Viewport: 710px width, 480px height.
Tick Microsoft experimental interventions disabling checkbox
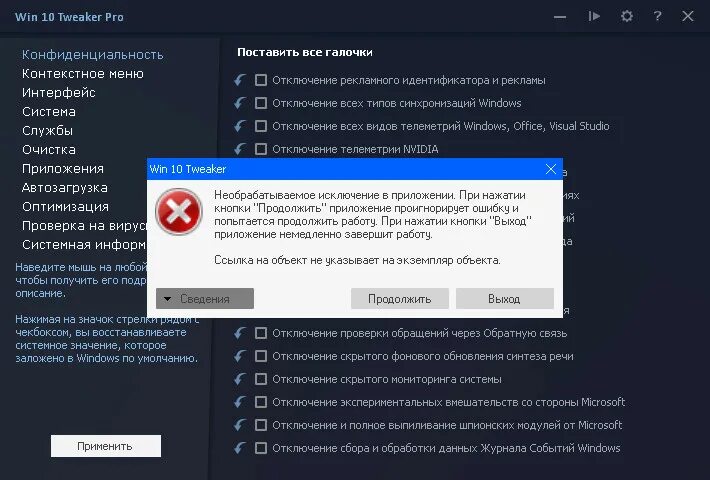pyautogui.click(x=261, y=402)
